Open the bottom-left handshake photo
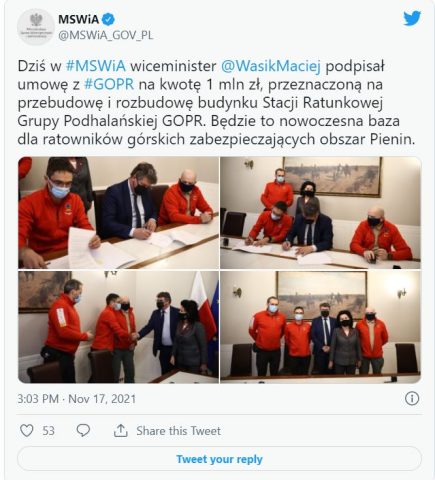 coord(118,327)
